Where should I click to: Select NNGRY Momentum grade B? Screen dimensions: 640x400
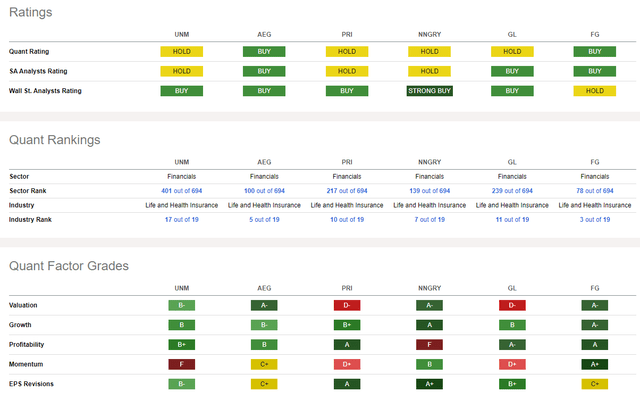pyautogui.click(x=429, y=364)
